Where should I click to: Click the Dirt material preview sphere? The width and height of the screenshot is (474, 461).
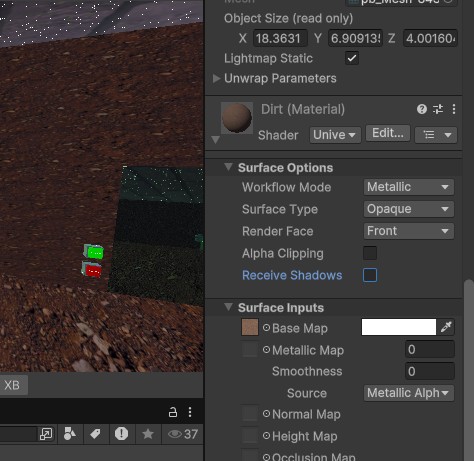237,118
